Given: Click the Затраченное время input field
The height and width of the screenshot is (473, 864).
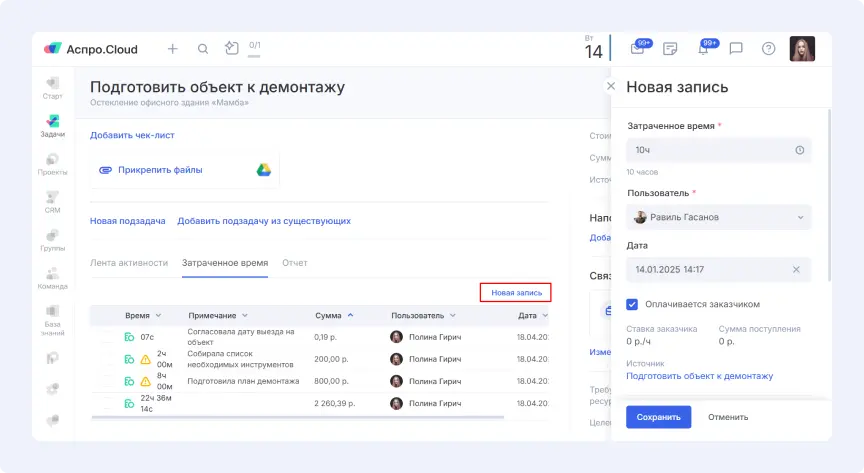Looking at the screenshot, I should (710, 150).
